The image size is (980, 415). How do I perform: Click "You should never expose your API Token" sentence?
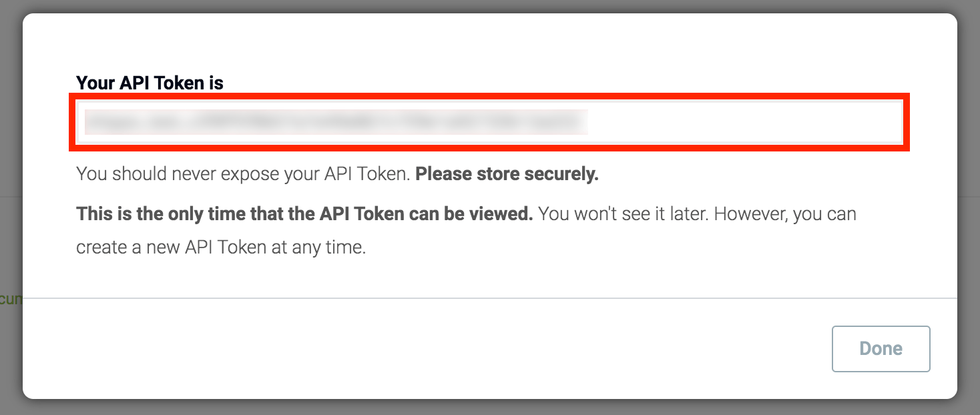[242, 174]
